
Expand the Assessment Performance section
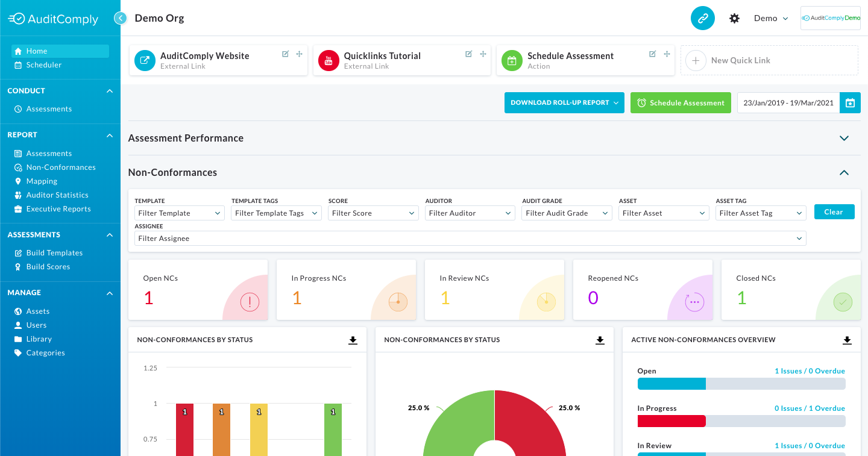tap(844, 138)
